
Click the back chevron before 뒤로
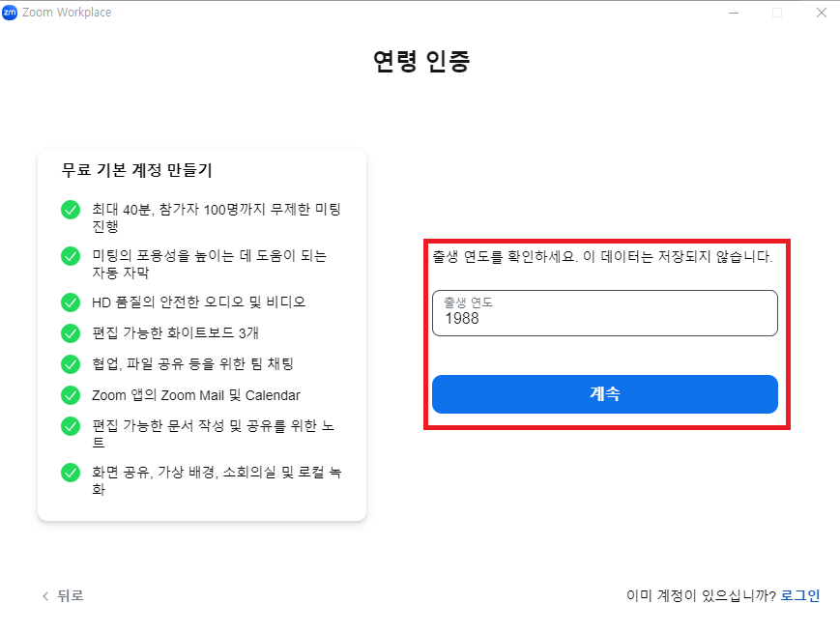pos(44,595)
